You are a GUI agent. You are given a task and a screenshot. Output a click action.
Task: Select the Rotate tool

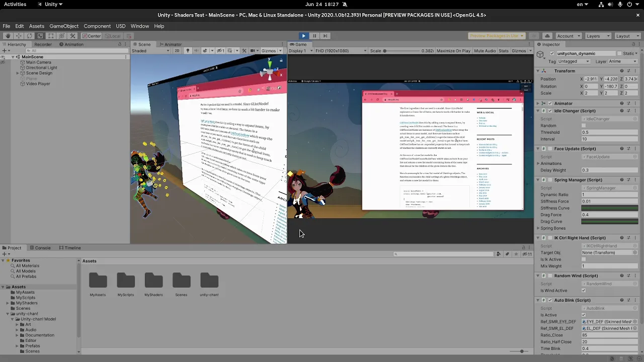pos(29,36)
